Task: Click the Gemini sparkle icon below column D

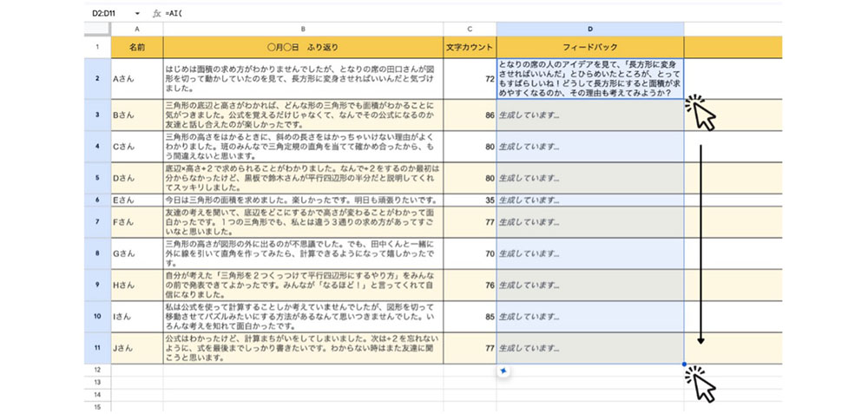Action: tap(503, 371)
